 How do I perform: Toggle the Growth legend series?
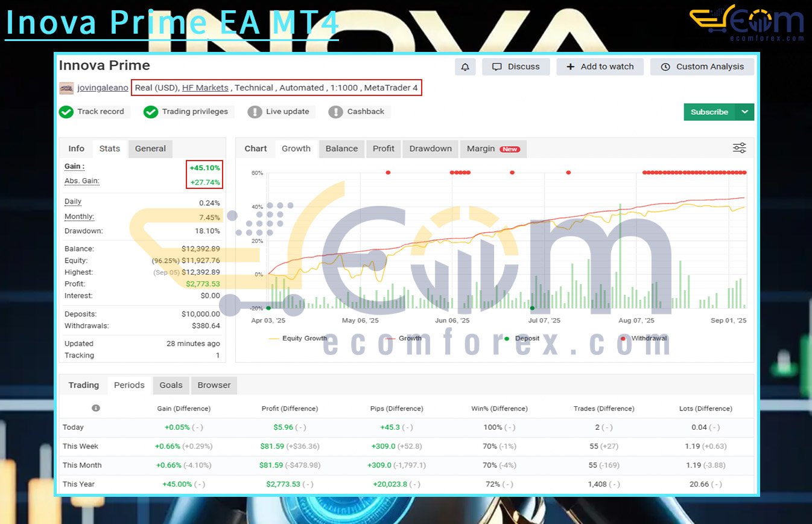pyautogui.click(x=403, y=338)
